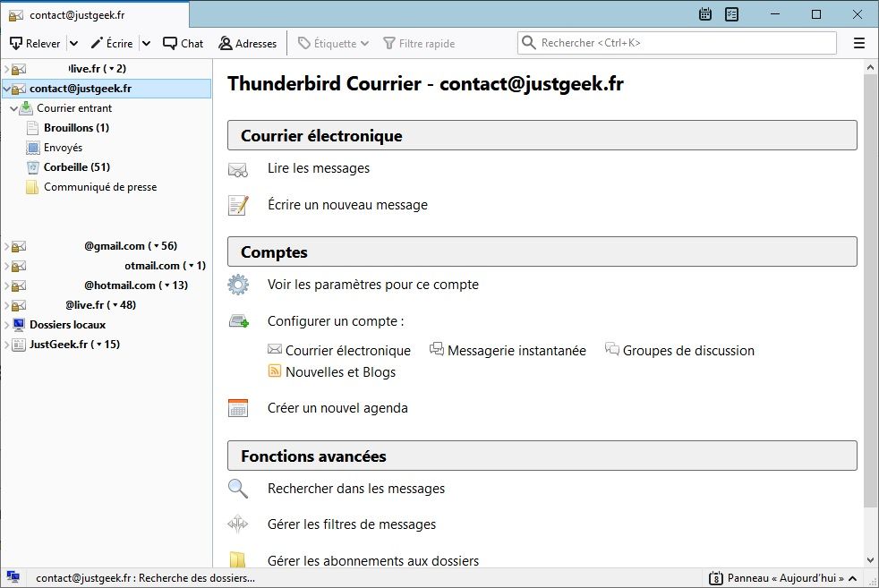Image resolution: width=879 pixels, height=588 pixels.
Task: Click the Courrier entrant inbox icon
Action: 26,108
